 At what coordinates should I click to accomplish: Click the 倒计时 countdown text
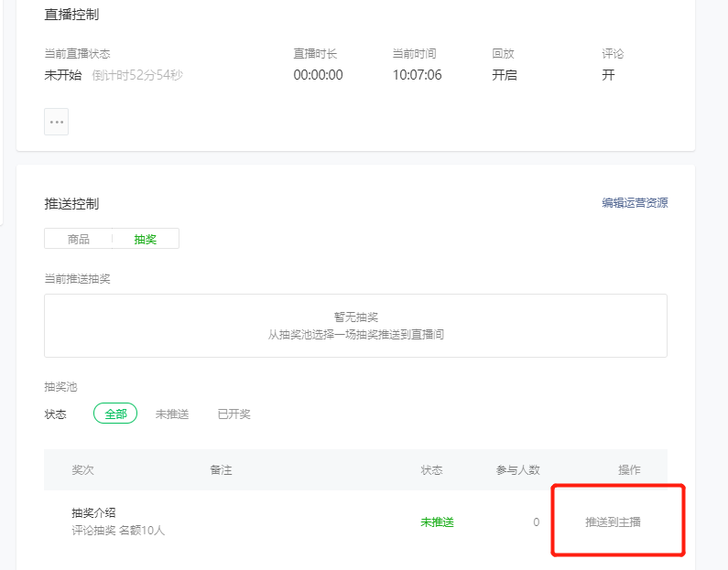pos(137,75)
